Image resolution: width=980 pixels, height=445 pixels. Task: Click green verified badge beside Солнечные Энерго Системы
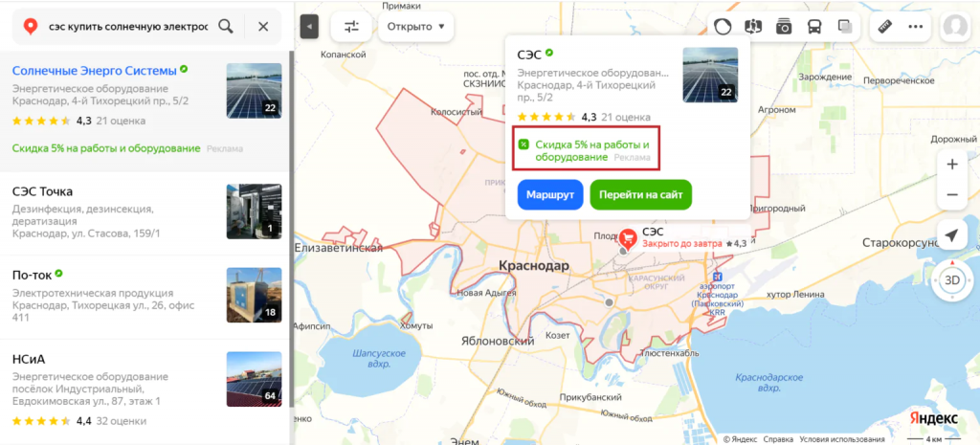184,69
